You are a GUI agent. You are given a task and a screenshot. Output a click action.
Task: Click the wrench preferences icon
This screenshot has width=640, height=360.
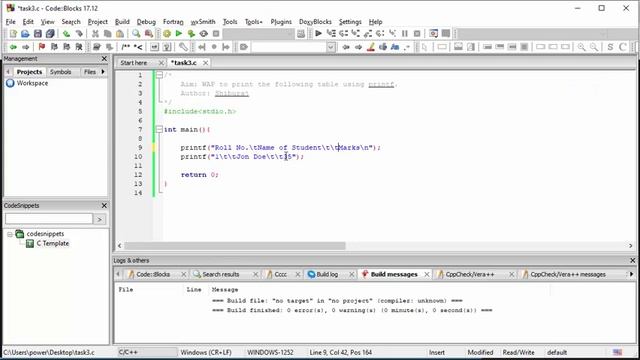[183, 47]
